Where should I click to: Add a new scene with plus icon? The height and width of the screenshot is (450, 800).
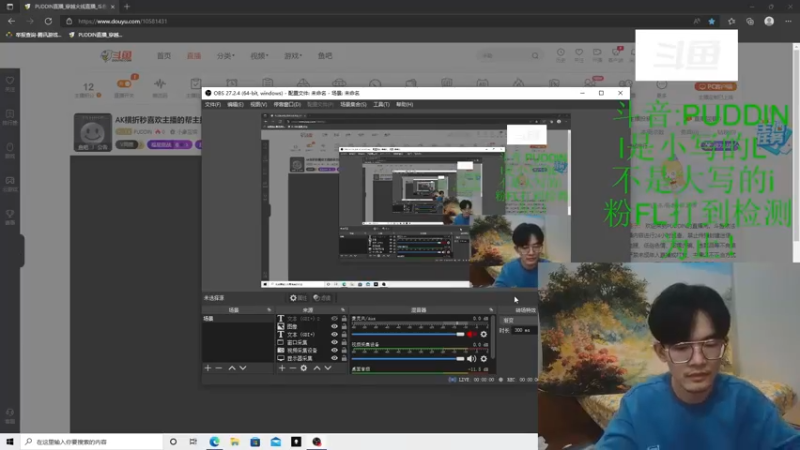(x=208, y=368)
